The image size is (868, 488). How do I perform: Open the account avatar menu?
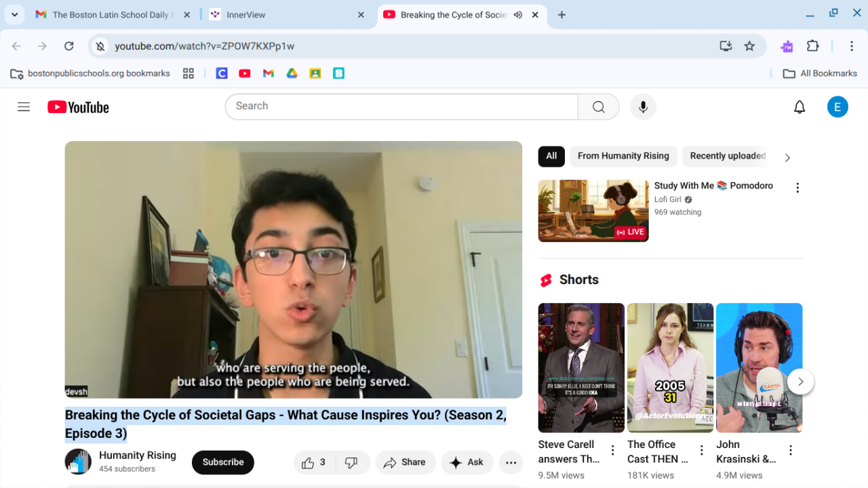837,107
